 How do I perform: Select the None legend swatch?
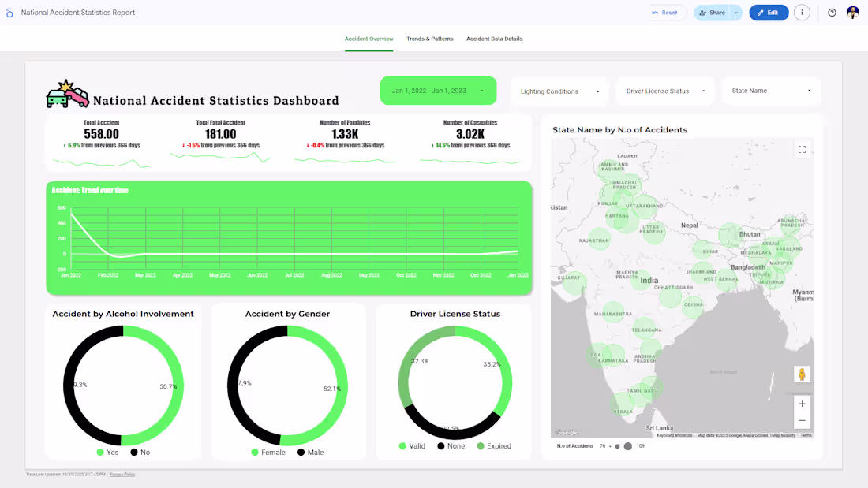coord(440,446)
